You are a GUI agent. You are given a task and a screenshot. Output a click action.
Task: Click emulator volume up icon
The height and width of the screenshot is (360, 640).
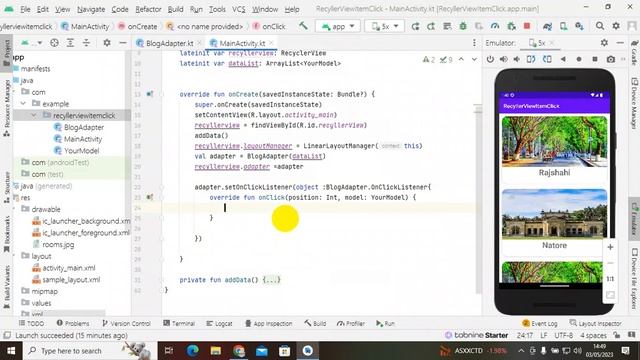tap(504, 59)
